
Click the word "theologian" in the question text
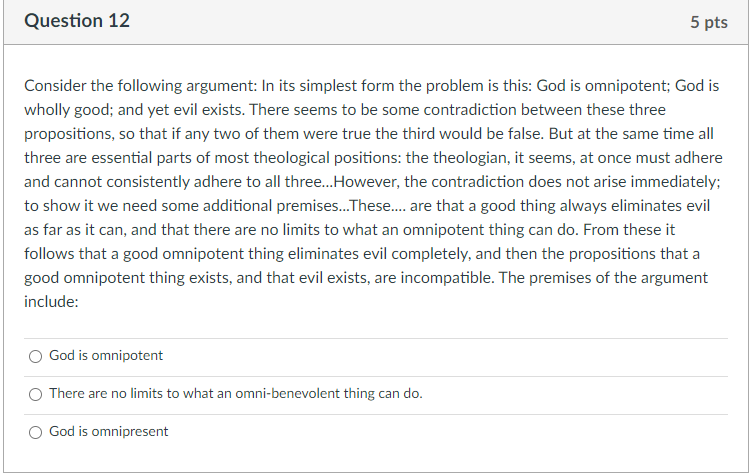coord(471,158)
